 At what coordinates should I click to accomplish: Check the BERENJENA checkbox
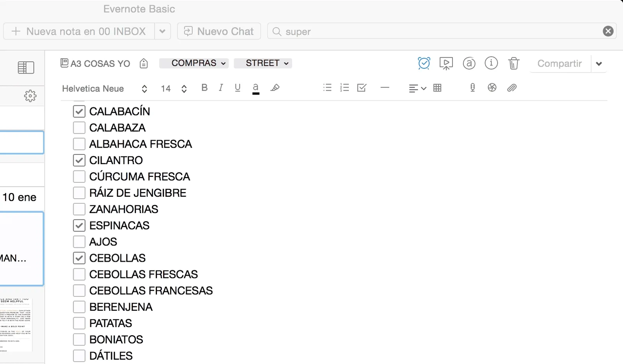(x=79, y=307)
